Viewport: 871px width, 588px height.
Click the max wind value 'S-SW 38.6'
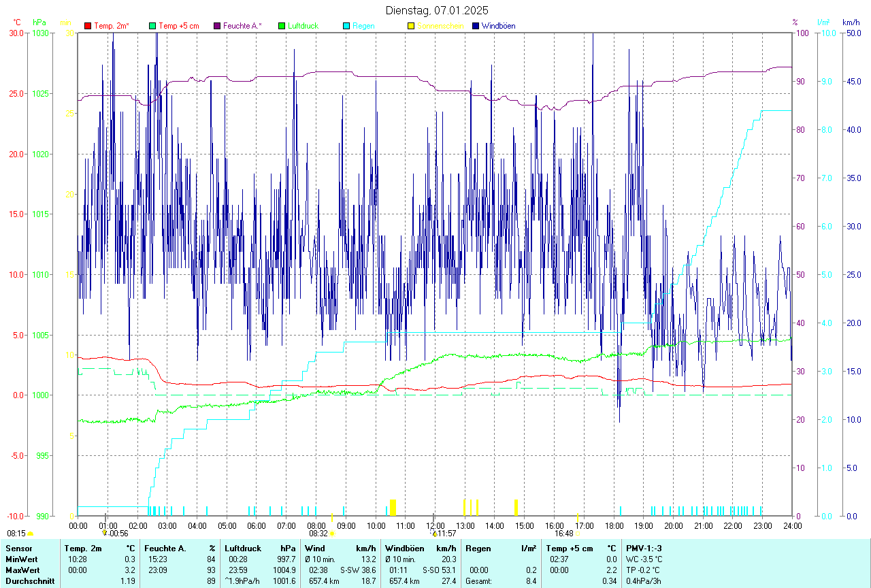(358, 570)
